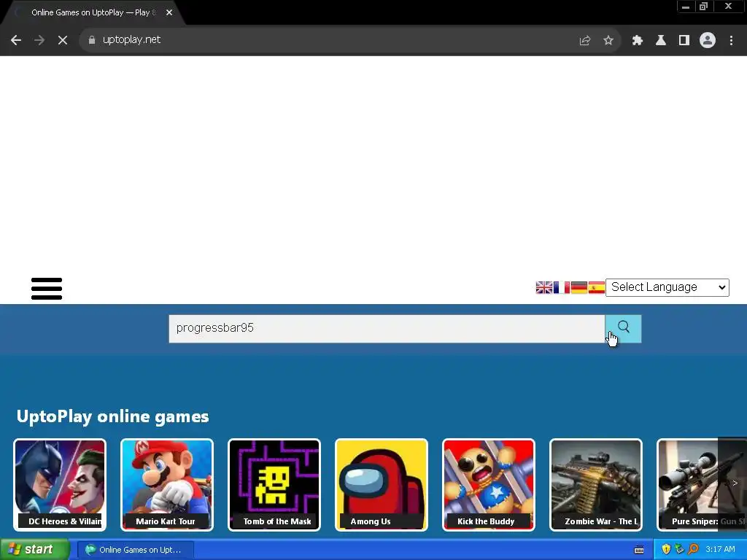Click UptoPlay online games heading
The width and height of the screenshot is (747, 560).
tap(112, 416)
